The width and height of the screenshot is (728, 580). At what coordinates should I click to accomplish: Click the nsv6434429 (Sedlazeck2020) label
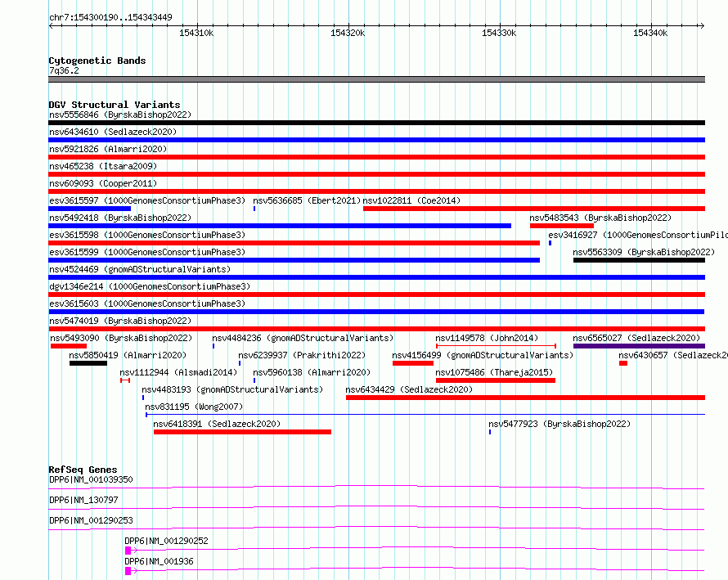pos(409,389)
